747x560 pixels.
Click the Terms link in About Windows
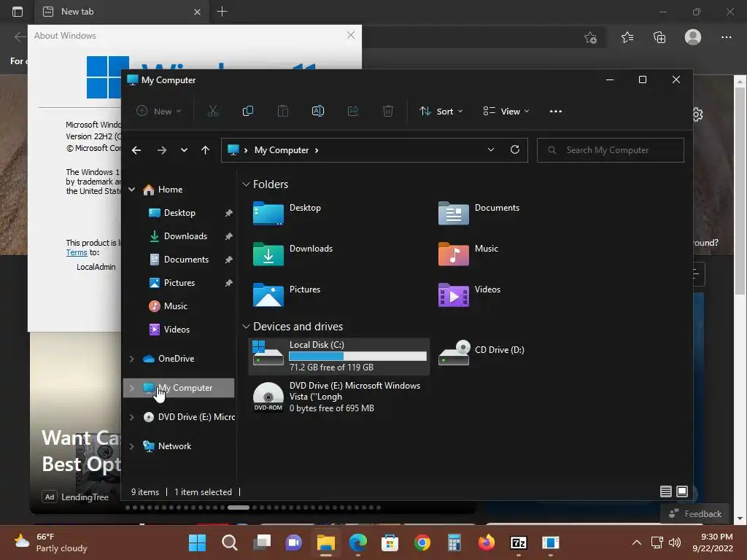pos(76,252)
